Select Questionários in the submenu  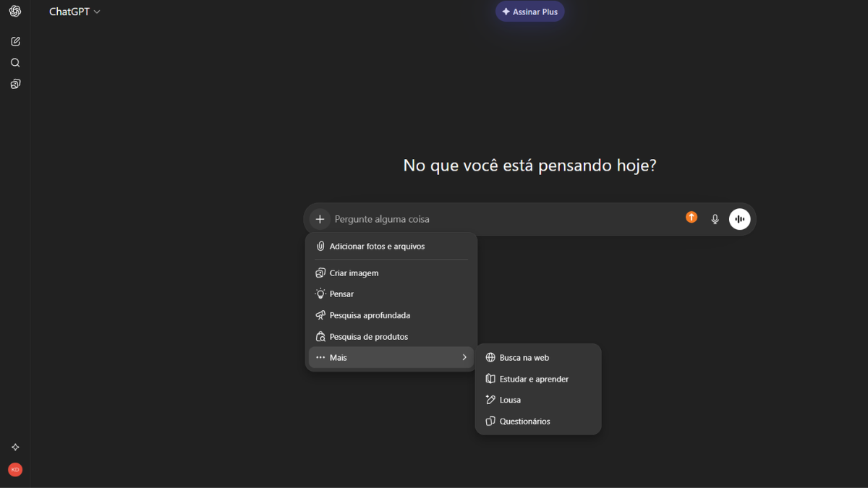coord(524,421)
